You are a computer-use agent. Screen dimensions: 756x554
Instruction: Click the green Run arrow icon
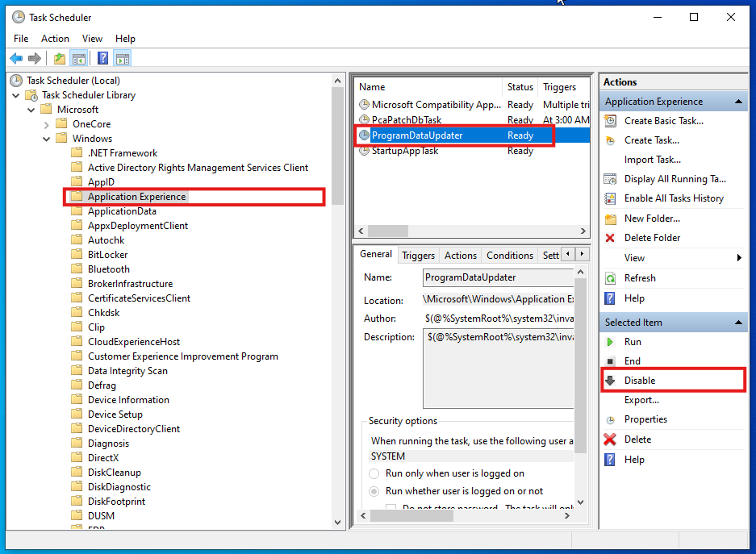[x=611, y=342]
